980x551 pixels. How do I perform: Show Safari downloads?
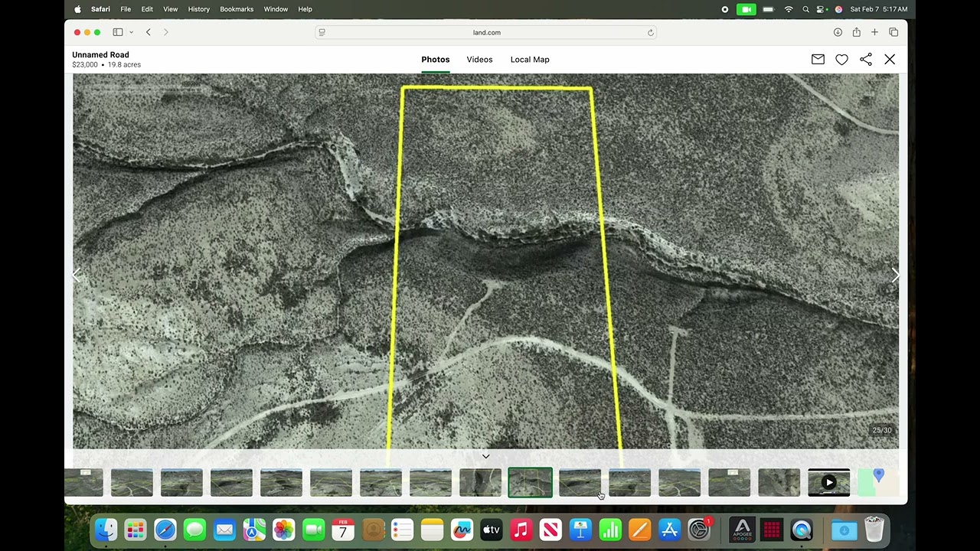click(x=838, y=32)
